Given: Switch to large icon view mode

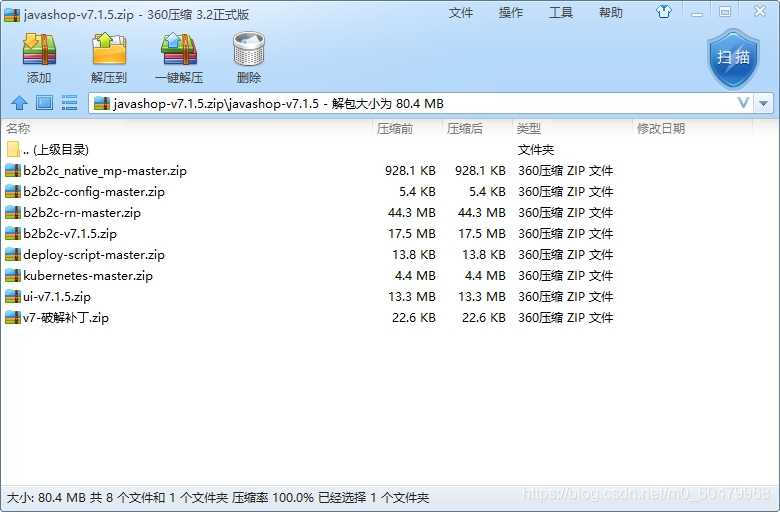Looking at the screenshot, I should click(x=44, y=103).
